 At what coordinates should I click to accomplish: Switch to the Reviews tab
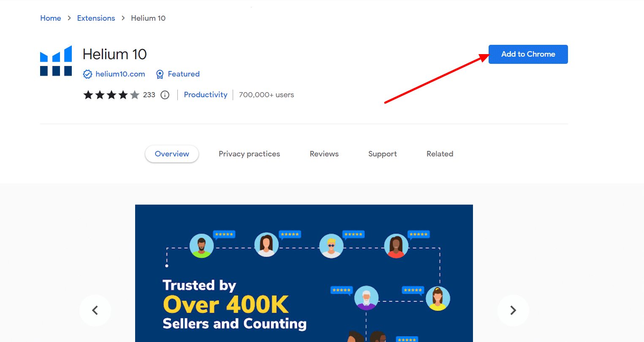324,154
